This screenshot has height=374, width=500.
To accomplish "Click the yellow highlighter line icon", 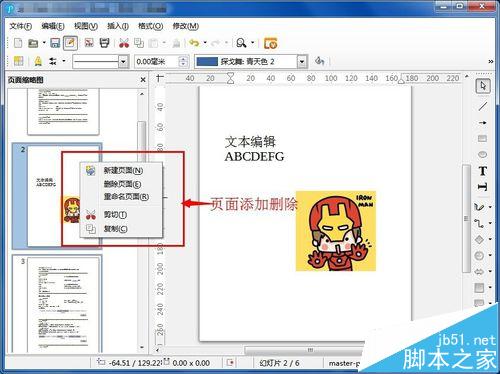I will 38,61.
